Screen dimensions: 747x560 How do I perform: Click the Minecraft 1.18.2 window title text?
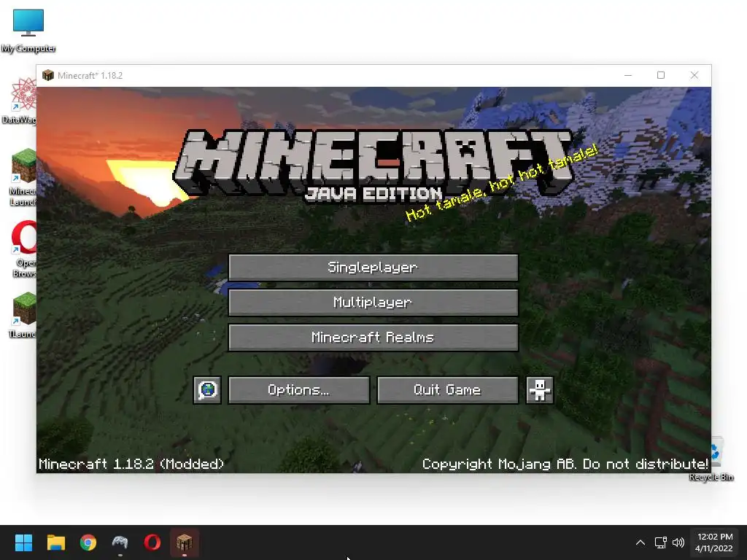[90, 75]
